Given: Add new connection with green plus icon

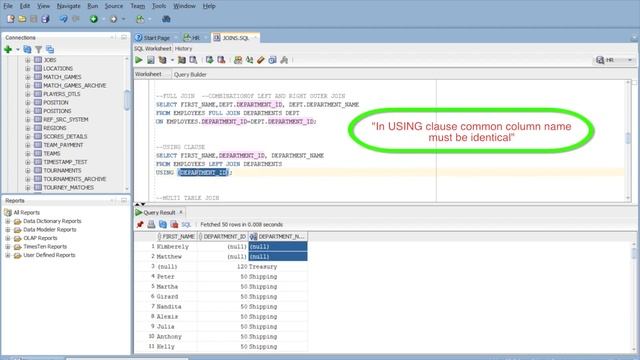Looking at the screenshot, I should (x=8, y=49).
